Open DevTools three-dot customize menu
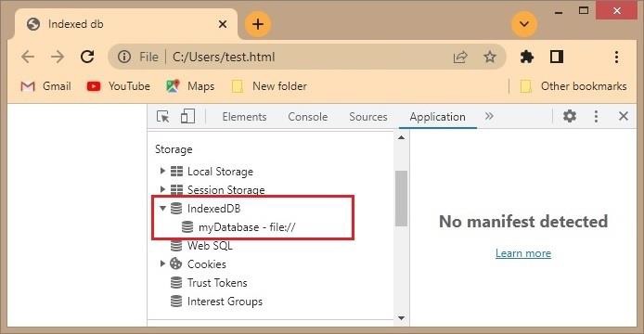 [x=596, y=116]
